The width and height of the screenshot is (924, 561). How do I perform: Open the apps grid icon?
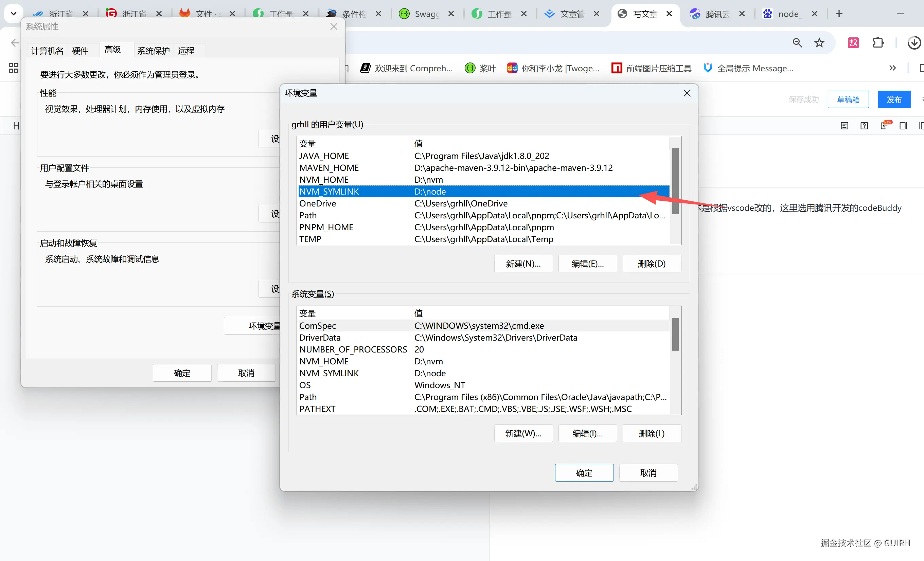pos(14,68)
